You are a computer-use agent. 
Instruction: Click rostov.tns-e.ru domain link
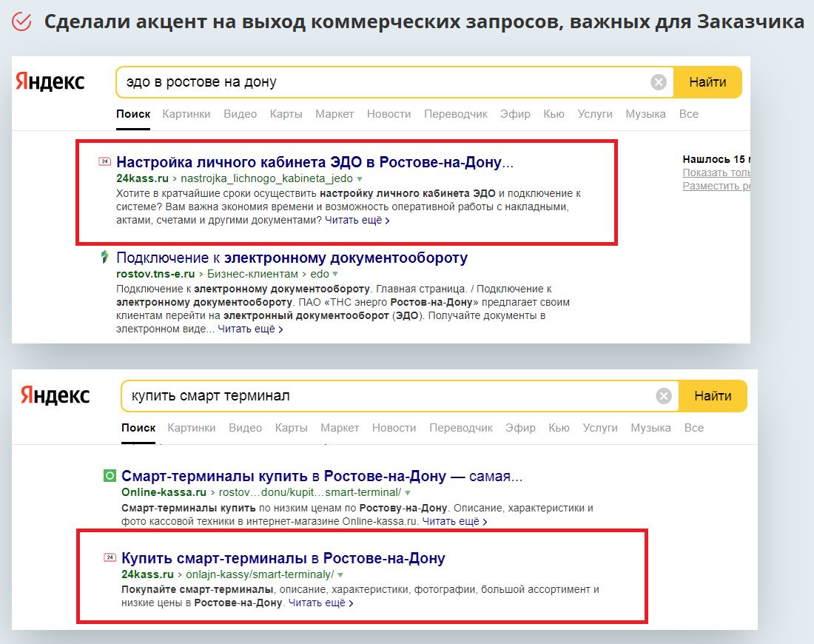[155, 274]
